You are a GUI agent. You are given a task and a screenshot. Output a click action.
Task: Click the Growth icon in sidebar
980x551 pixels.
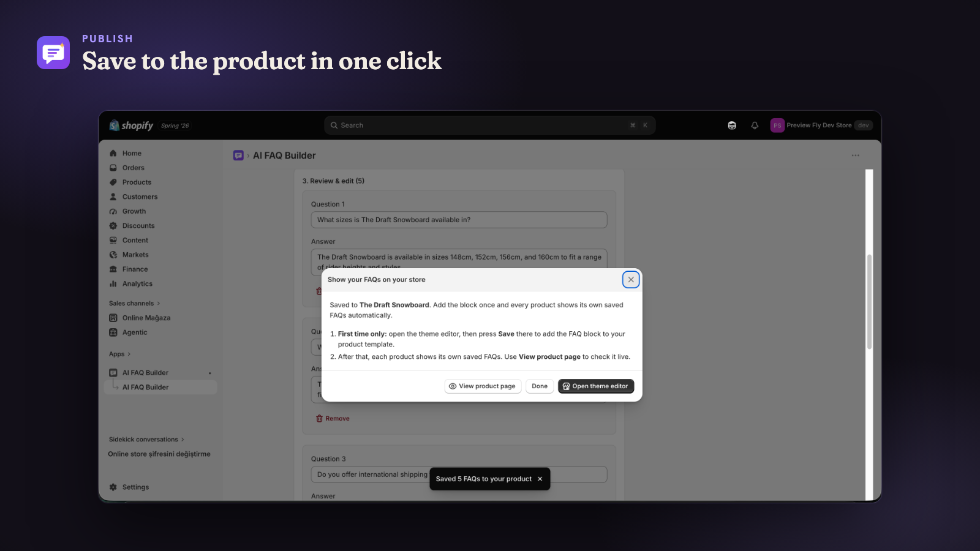[x=113, y=212]
